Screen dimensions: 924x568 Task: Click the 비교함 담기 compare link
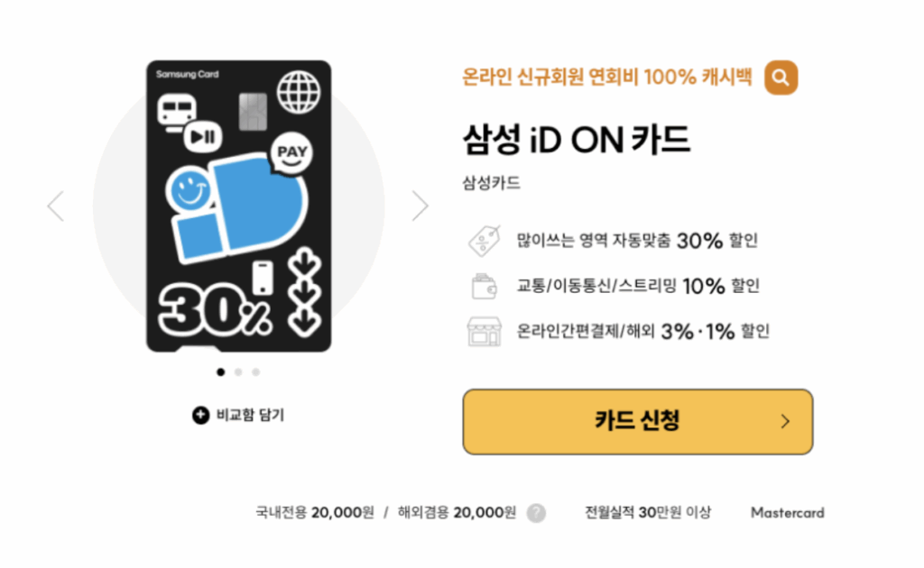click(x=250, y=415)
